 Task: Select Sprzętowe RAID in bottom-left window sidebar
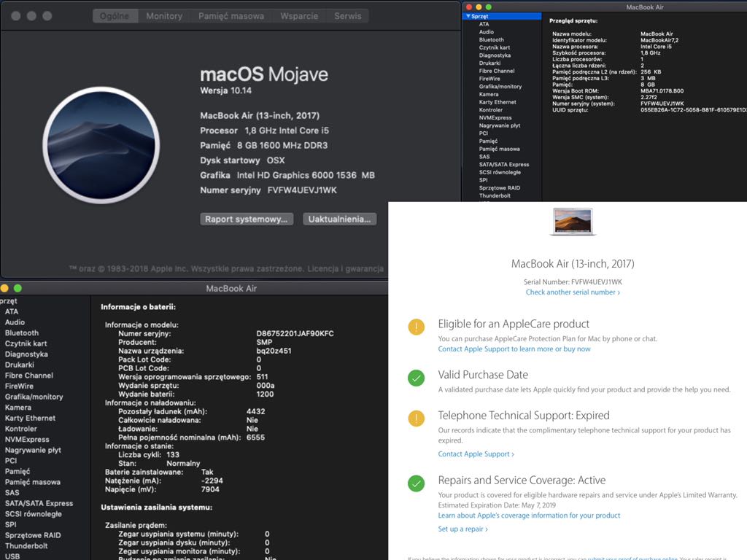click(33, 535)
